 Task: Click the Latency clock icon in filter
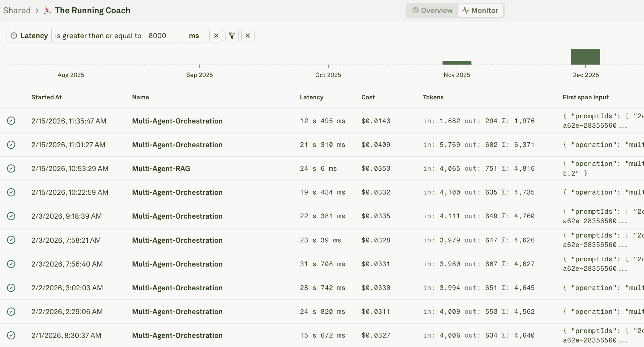(14, 35)
